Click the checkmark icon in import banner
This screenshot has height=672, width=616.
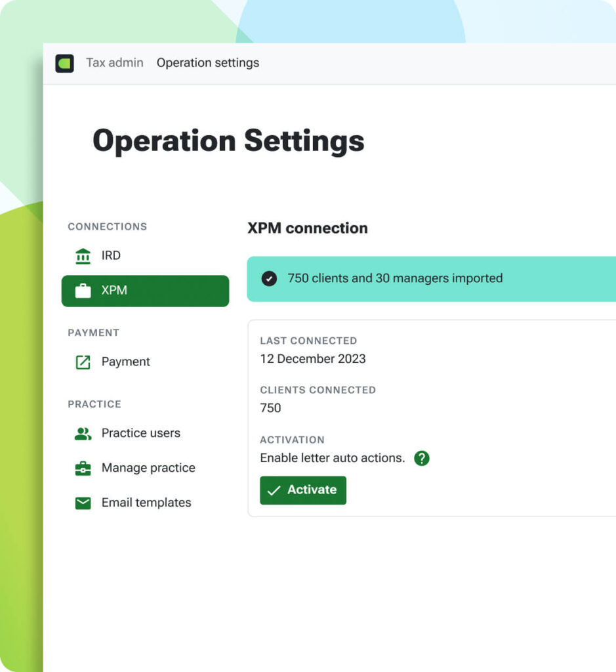[269, 278]
